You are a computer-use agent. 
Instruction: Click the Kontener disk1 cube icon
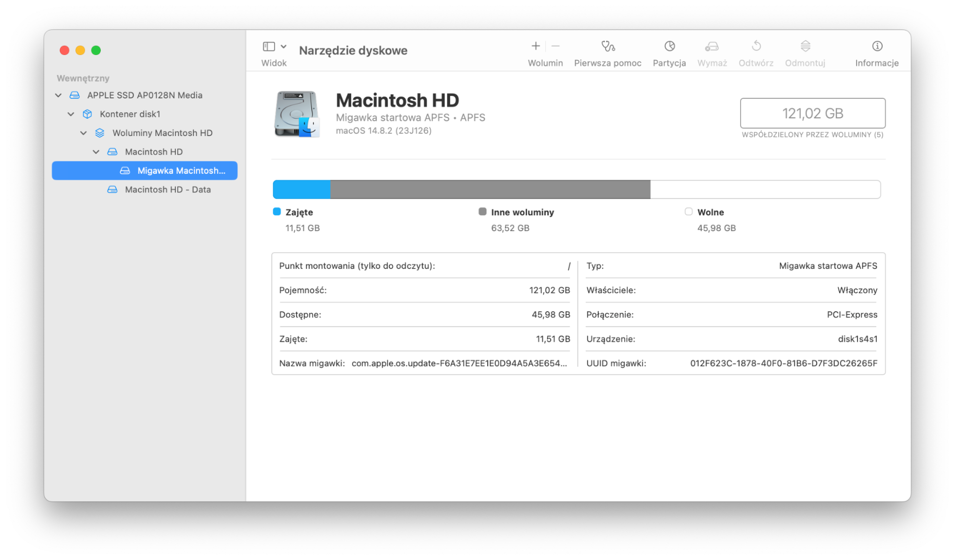[x=87, y=114]
